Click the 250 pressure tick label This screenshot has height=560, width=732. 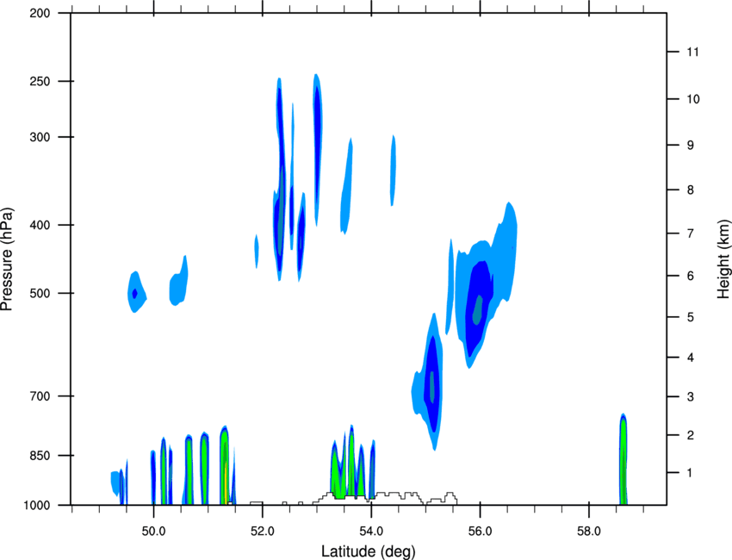coord(40,81)
